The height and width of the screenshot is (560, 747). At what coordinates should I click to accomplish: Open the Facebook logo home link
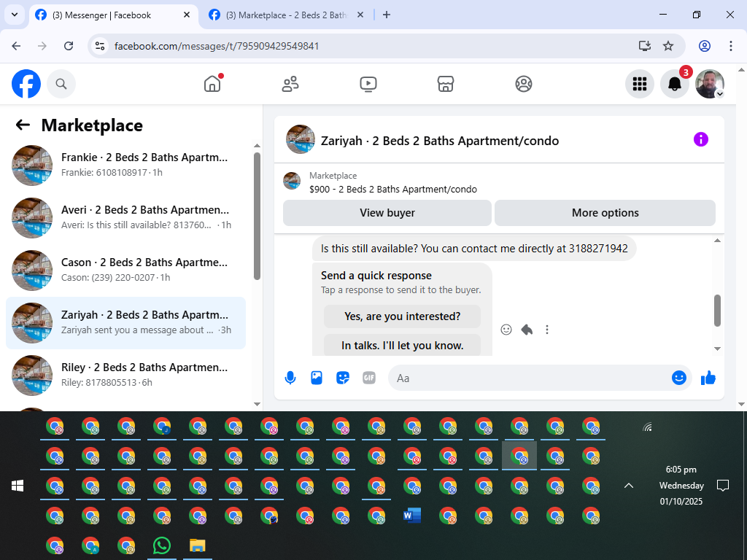tap(26, 84)
